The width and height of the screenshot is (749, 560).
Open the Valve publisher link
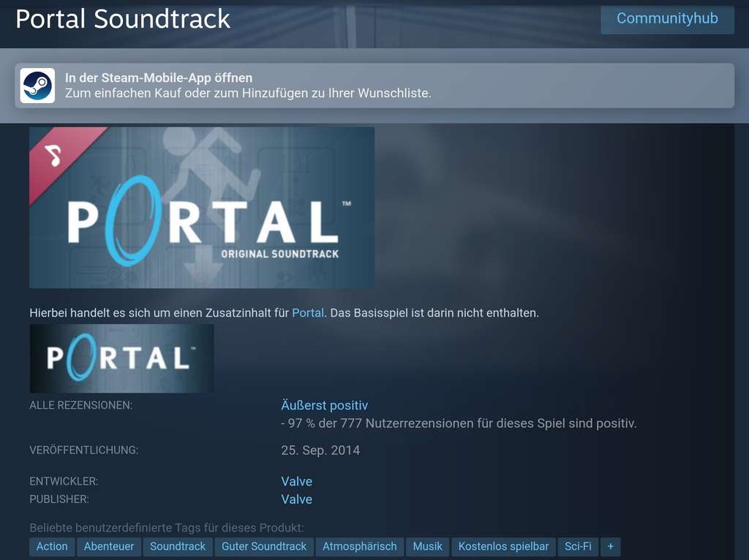297,499
